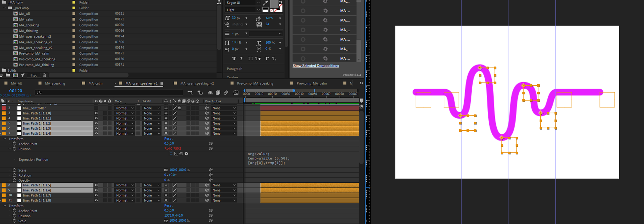Toggle the Graph Editor button in the timeline
Viewport: 644px width, 224px height.
click(x=236, y=92)
